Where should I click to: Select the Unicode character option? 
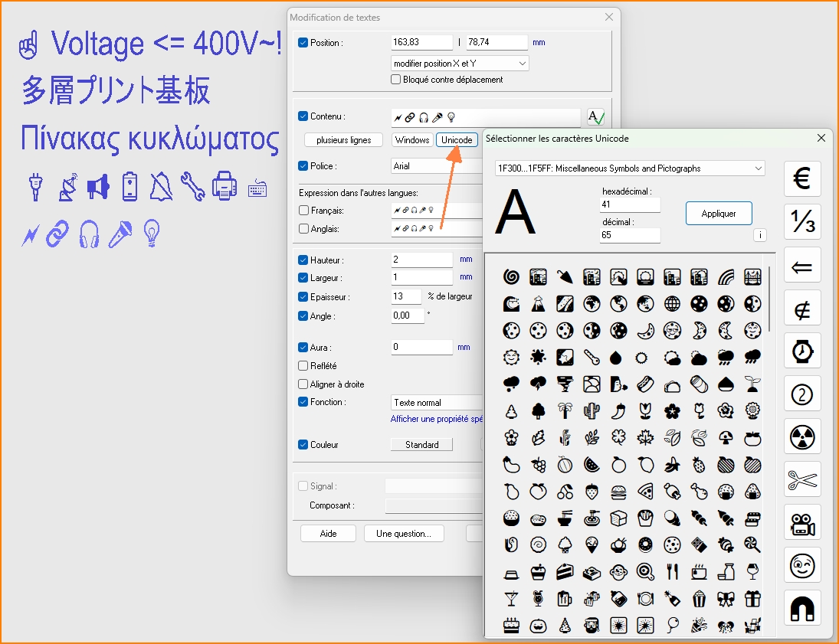point(457,140)
